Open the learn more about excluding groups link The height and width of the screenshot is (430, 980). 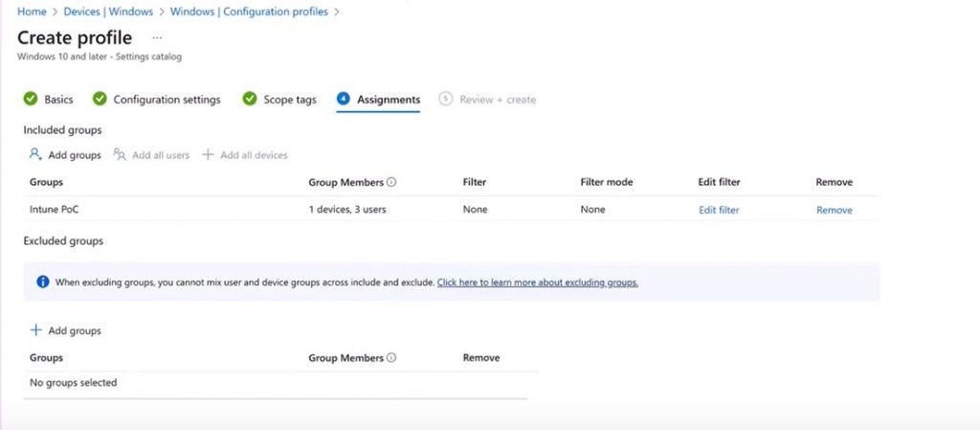point(537,283)
